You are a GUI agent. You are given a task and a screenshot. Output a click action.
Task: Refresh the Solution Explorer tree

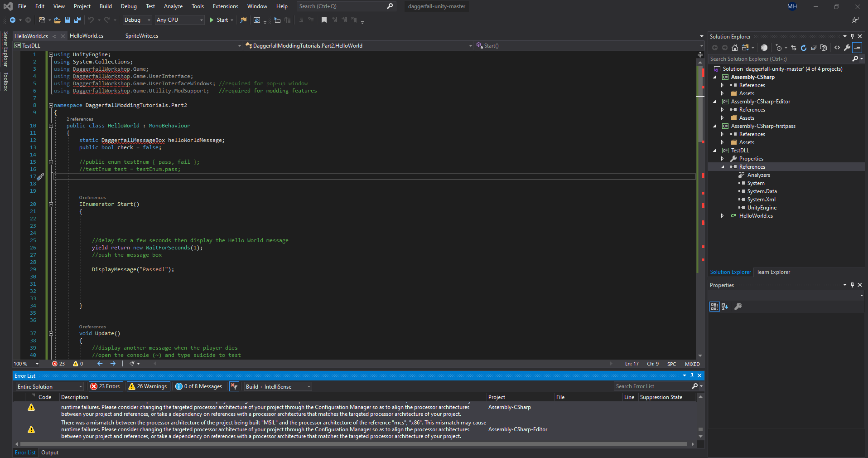pyautogui.click(x=804, y=48)
